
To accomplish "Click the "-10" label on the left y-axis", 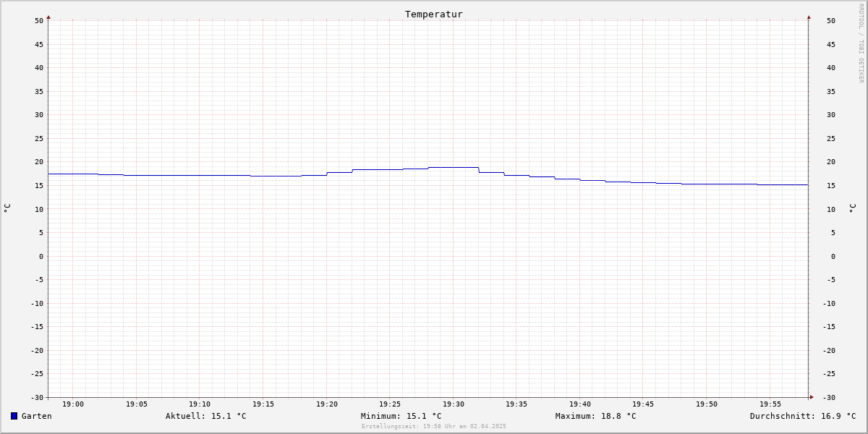I will coord(37,304).
